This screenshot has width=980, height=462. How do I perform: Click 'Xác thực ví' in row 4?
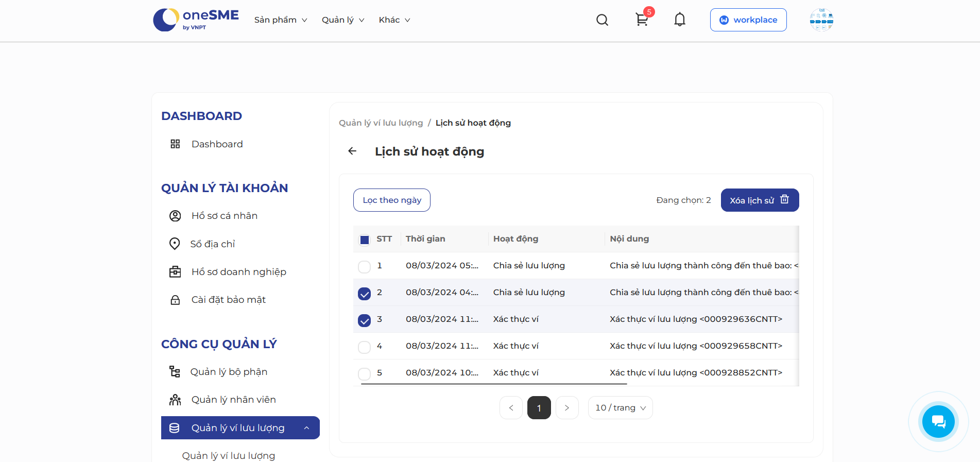coord(515,346)
